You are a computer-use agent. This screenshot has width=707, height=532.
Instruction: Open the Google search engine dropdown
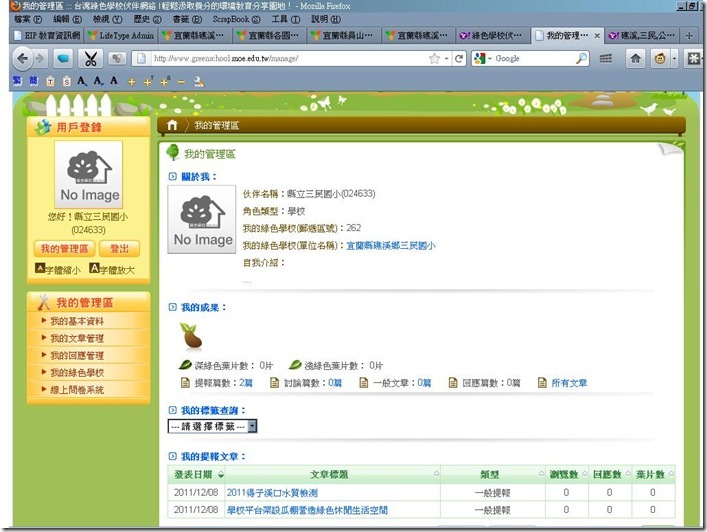click(481, 59)
